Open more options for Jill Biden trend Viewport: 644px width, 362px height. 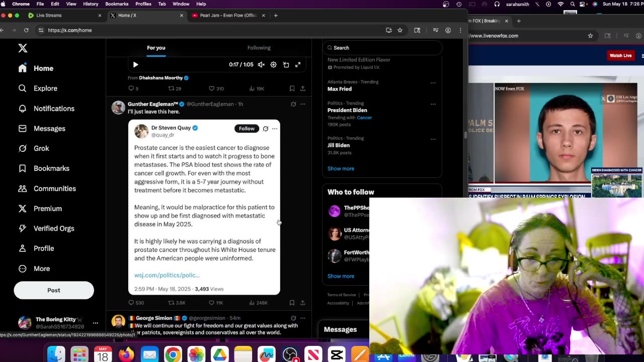[x=433, y=139]
